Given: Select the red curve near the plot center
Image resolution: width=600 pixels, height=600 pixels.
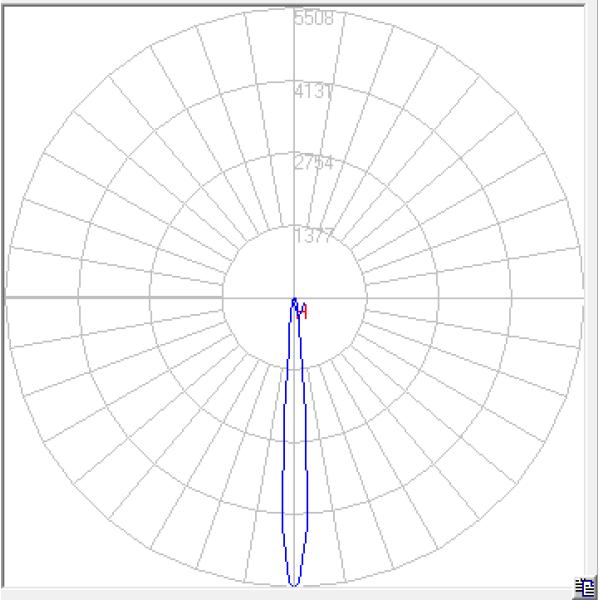Looking at the screenshot, I should pyautogui.click(x=303, y=312).
